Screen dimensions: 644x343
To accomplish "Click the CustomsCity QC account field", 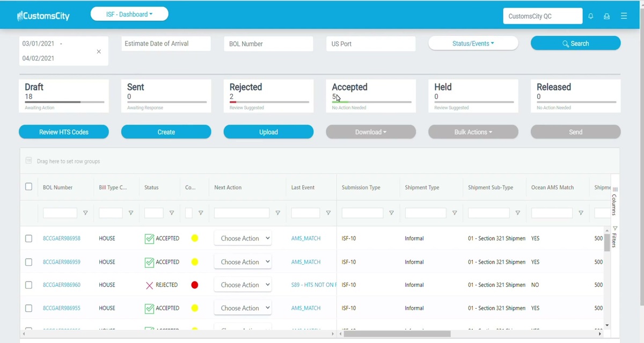I will 543,16.
